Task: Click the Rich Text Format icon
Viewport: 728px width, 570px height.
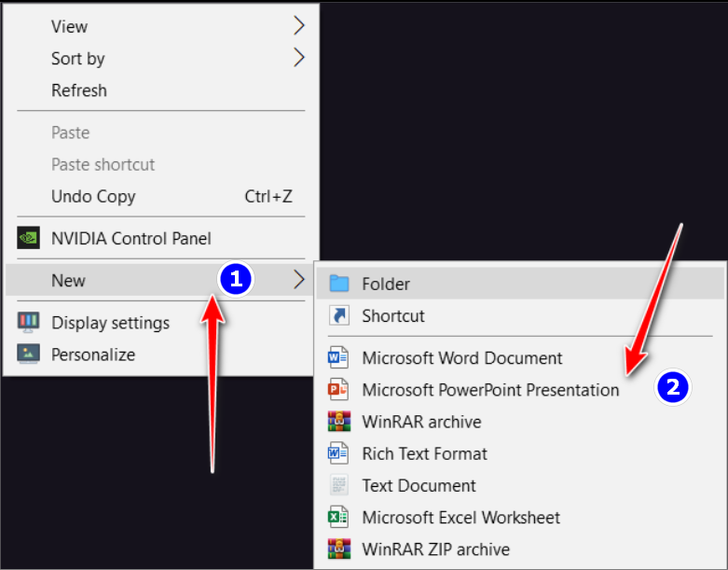Action: pos(338,453)
